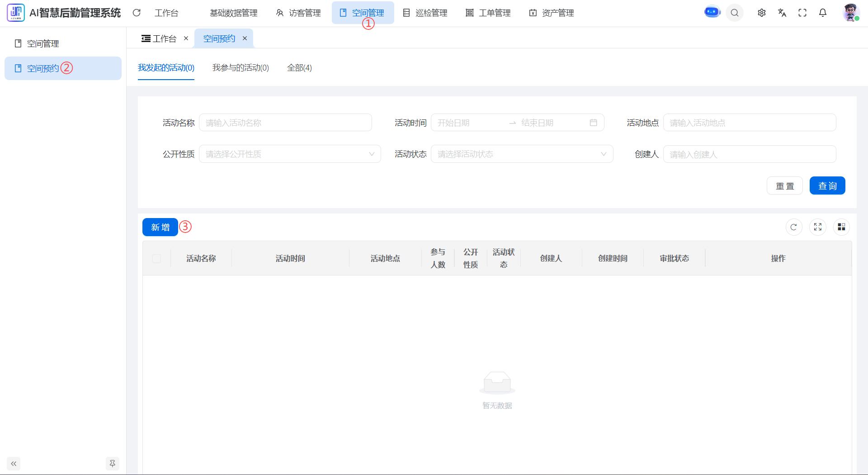The width and height of the screenshot is (868, 475).
Task: Open the search magnifier in header
Action: coord(735,13)
